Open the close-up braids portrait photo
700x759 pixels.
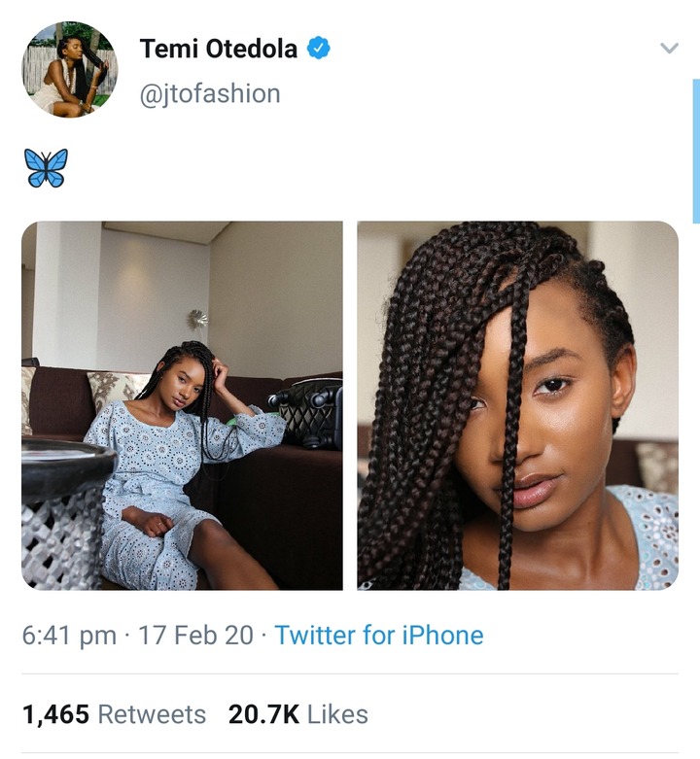pos(517,405)
